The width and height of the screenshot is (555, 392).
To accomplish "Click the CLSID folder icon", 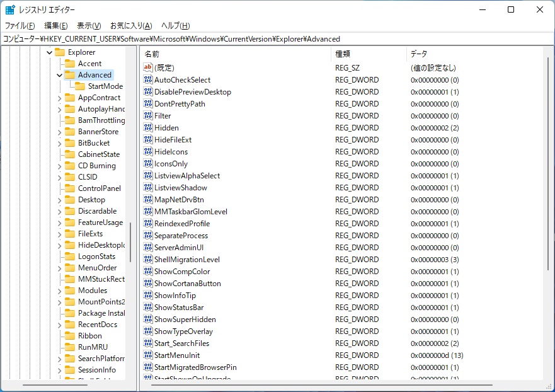I will 70,176.
